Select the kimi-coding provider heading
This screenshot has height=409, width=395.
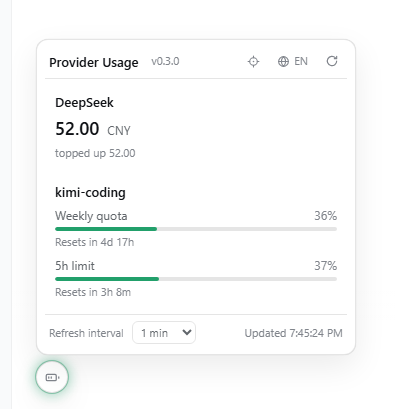[90, 193]
